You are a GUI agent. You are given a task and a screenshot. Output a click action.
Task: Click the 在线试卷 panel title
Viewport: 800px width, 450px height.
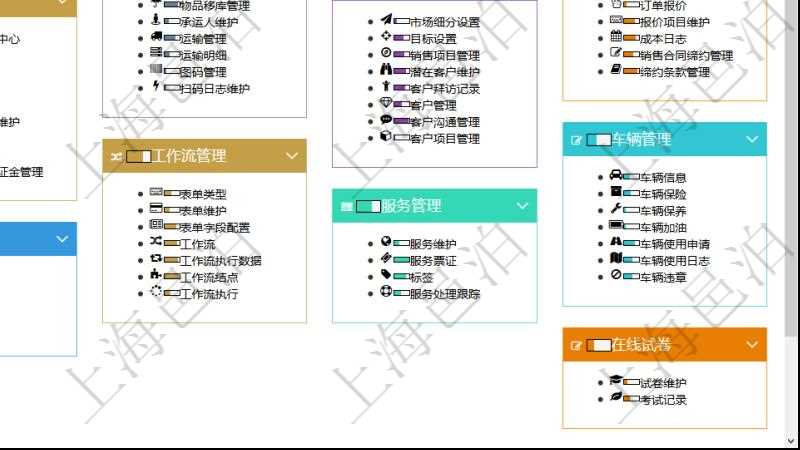pos(642,345)
